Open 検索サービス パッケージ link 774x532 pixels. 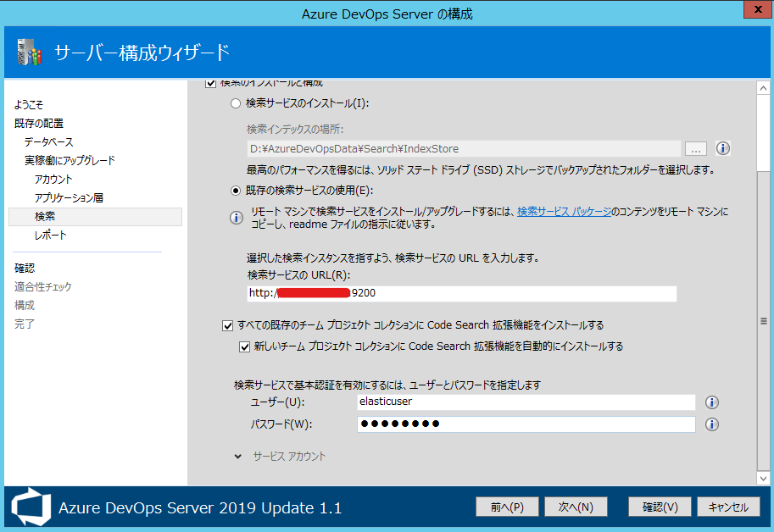click(x=564, y=212)
